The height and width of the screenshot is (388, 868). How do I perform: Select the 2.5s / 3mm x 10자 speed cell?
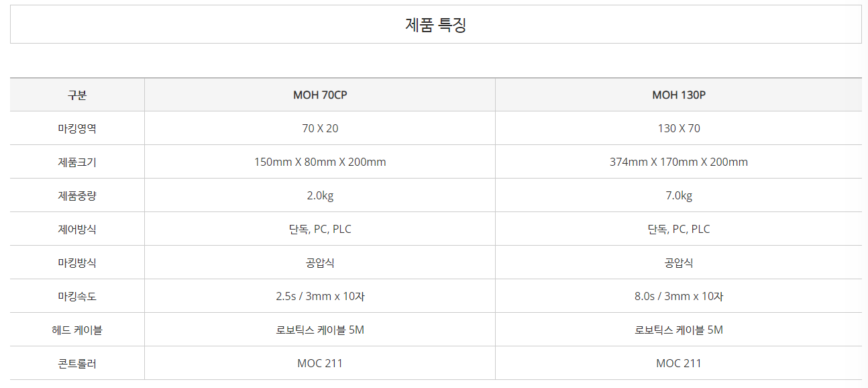(x=320, y=297)
